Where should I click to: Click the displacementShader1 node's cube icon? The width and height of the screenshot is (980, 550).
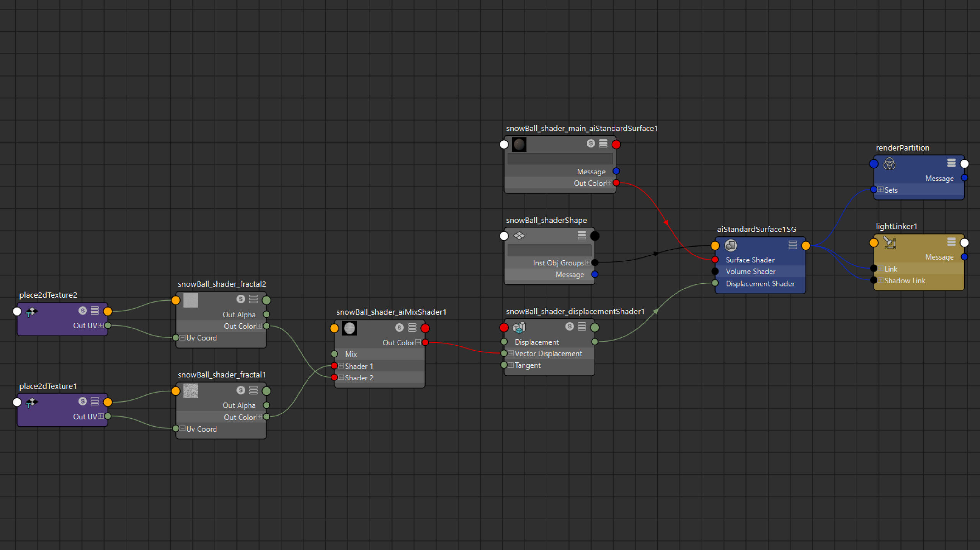(x=519, y=327)
